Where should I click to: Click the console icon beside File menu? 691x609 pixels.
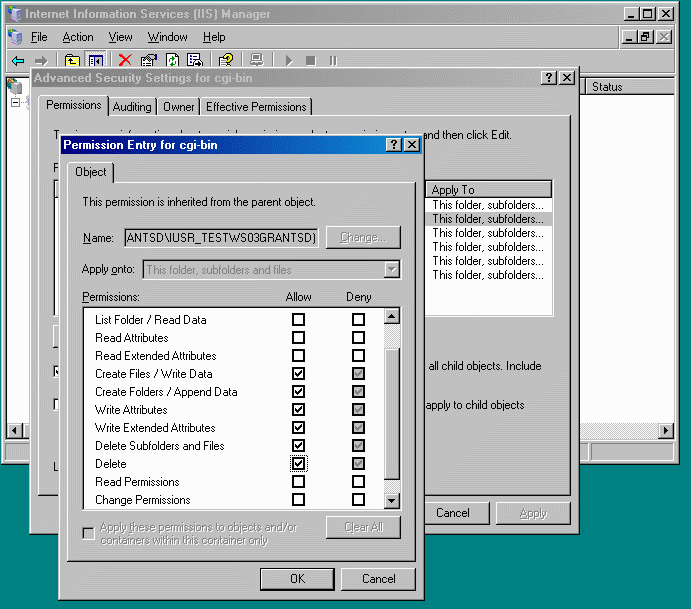(15, 37)
